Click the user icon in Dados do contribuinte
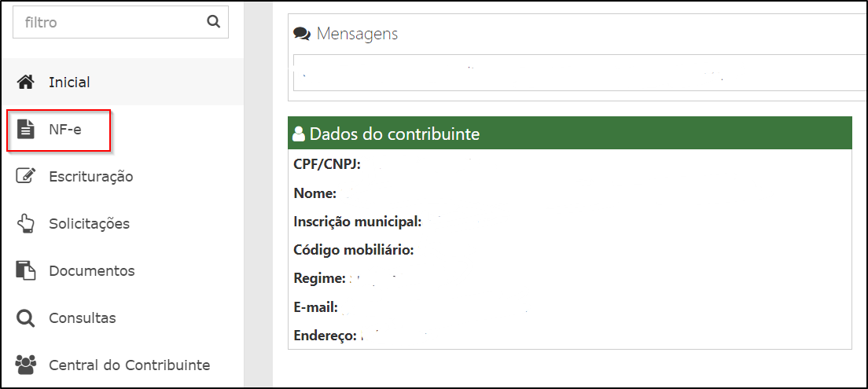This screenshot has height=389, width=868. 299,134
